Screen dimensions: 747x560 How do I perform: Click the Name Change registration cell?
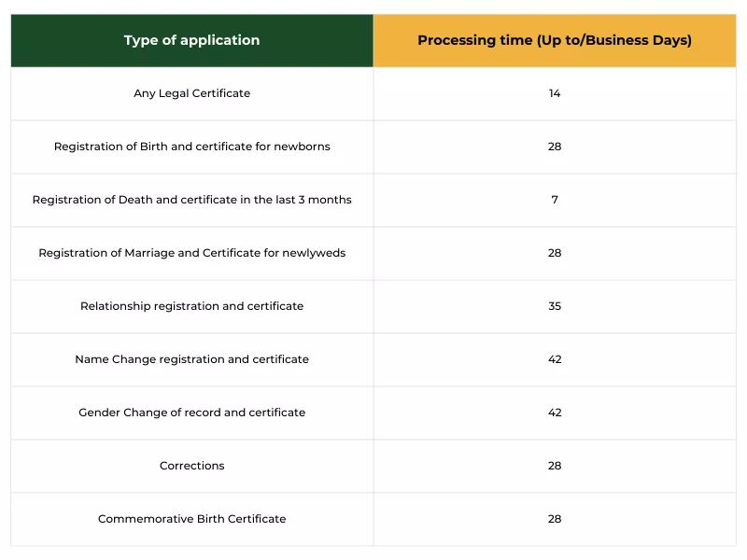[191, 359]
